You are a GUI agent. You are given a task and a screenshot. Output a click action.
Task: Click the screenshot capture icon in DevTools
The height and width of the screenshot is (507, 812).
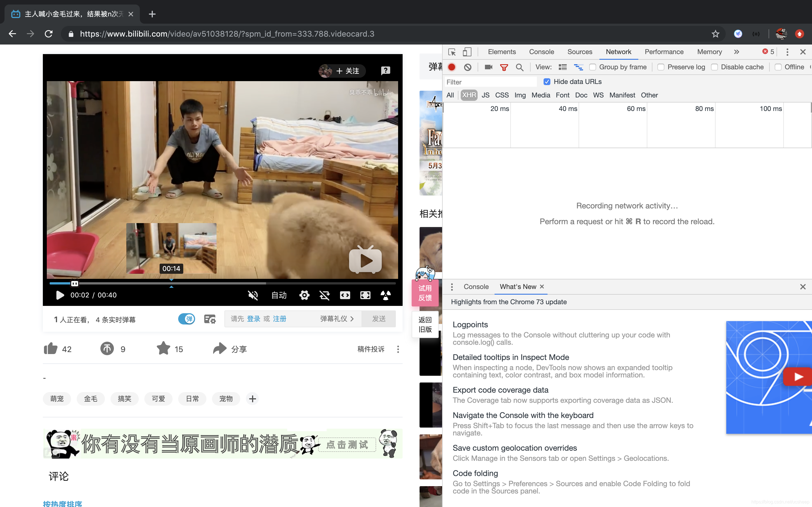(488, 66)
